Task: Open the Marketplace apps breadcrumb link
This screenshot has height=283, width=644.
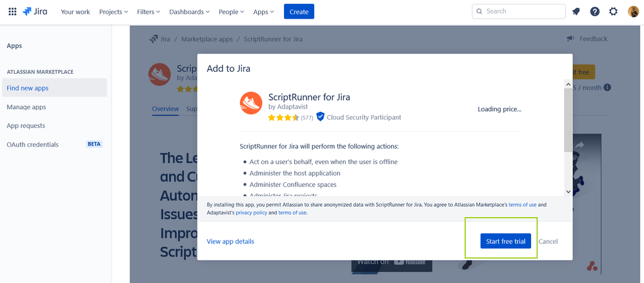Action: pos(207,39)
